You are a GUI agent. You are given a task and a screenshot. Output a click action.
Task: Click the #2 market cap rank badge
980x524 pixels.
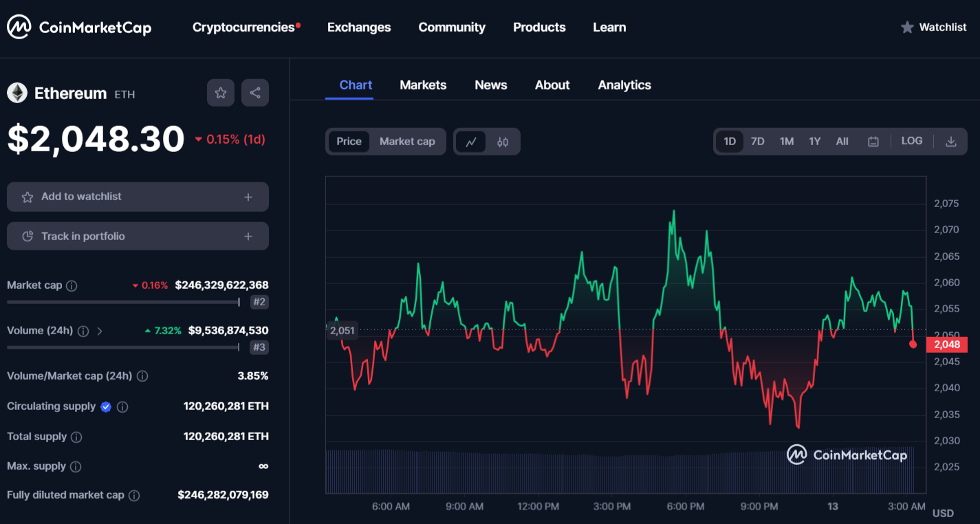259,302
